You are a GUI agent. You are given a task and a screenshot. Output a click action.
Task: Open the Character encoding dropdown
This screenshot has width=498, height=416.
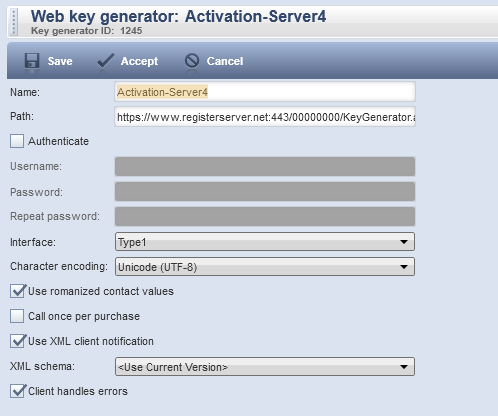click(x=265, y=267)
